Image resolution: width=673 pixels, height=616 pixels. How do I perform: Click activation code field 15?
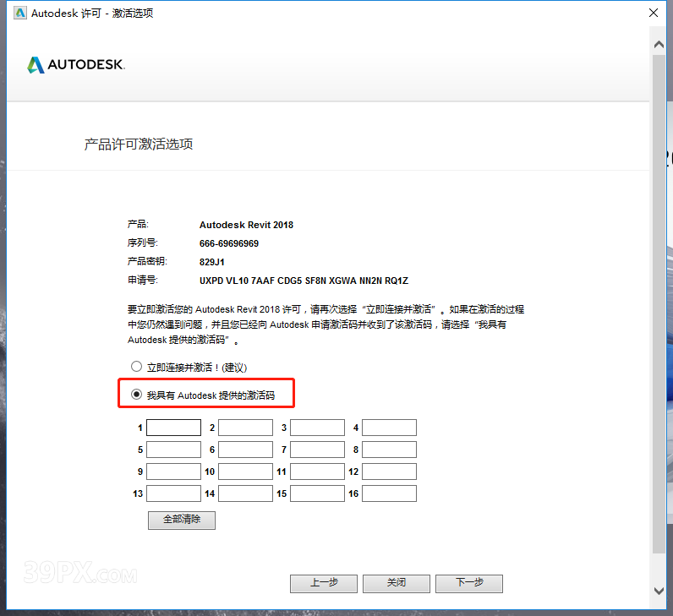[x=317, y=493]
